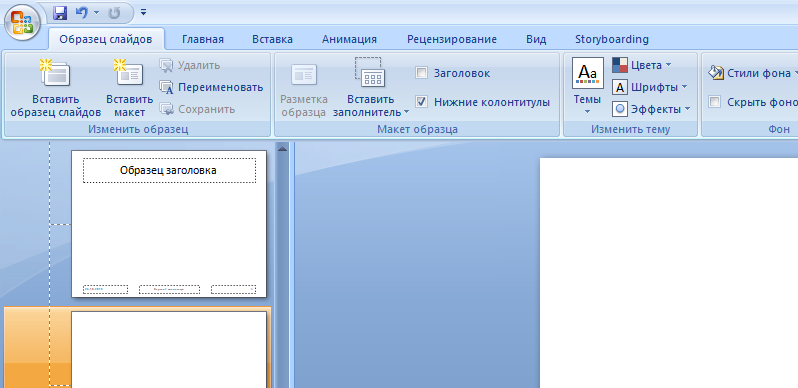Open the Эффекты dropdown
Viewport: 798px width, 388px height.
click(x=651, y=109)
